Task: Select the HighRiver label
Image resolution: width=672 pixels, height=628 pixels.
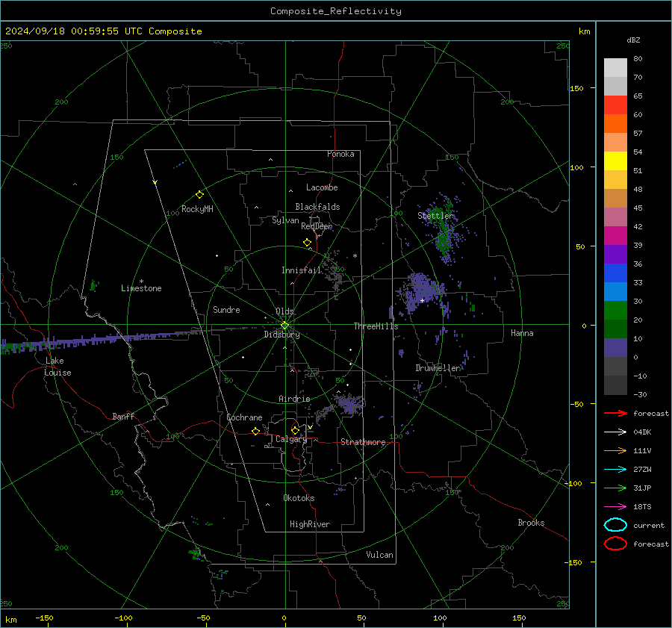Action: point(310,524)
